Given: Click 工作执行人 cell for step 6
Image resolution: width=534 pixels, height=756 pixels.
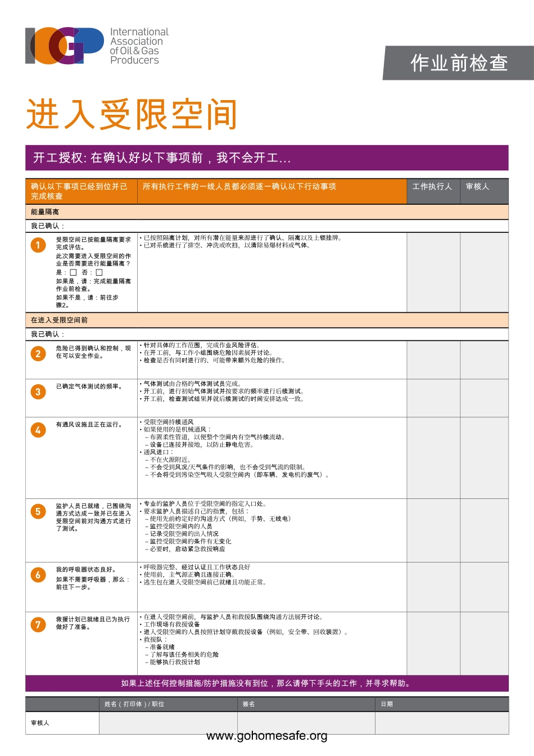Looking at the screenshot, I should (x=433, y=587).
